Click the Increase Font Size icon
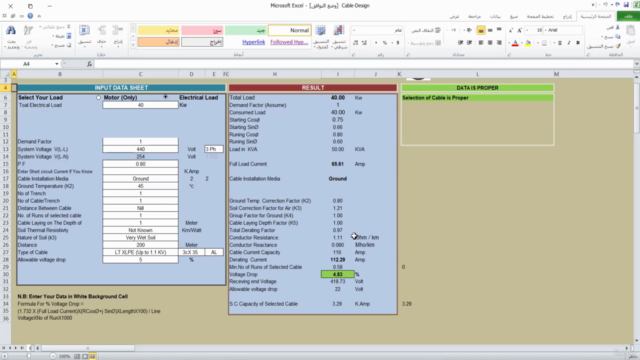This screenshot has height=360, width=640. [x=520, y=30]
